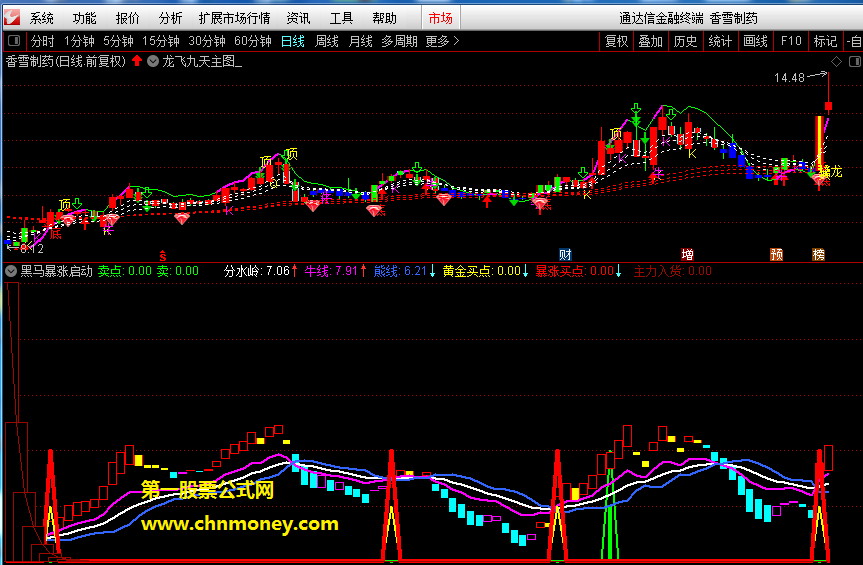This screenshot has width=863, height=565.
Task: Click the 分水岭: 7.06 indicator value
Action: [x=256, y=271]
